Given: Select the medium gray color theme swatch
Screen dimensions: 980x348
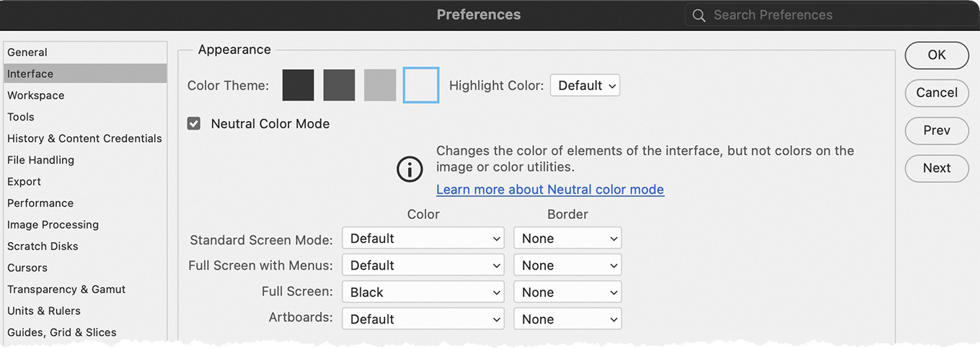Looking at the screenshot, I should click(380, 85).
